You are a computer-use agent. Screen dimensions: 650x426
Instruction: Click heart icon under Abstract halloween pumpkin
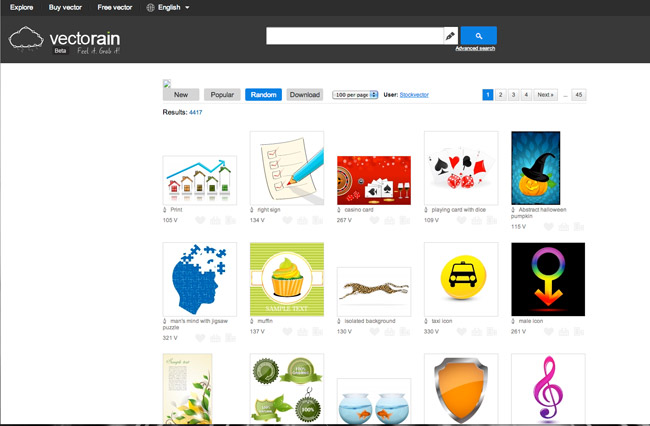(x=548, y=227)
